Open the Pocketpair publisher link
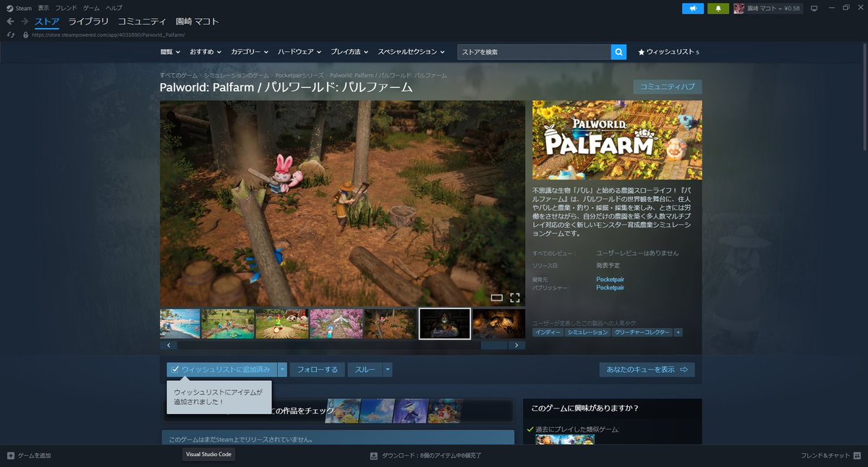This screenshot has width=868, height=467. pyautogui.click(x=610, y=287)
